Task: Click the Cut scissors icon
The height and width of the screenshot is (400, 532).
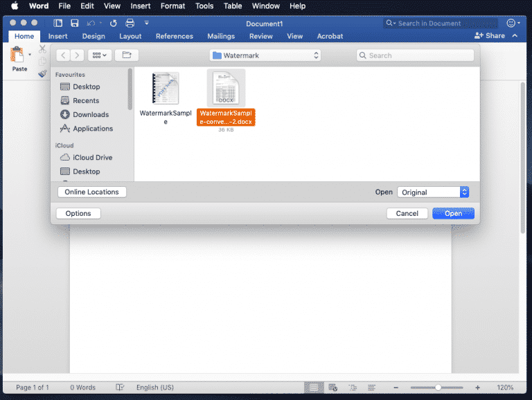Action: coord(42,49)
